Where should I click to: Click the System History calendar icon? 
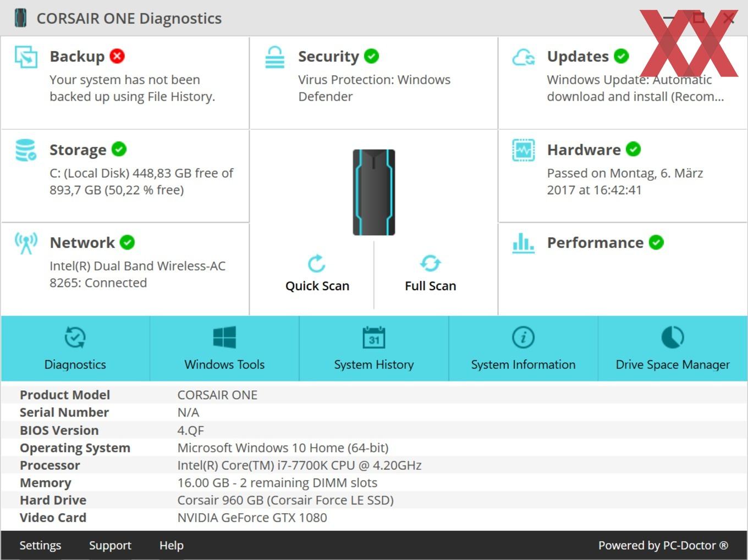374,337
